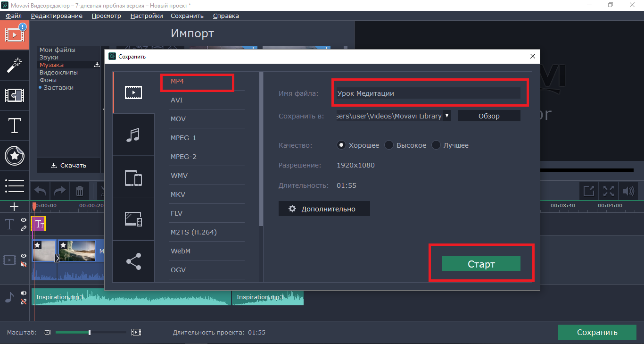Select the Filters magic wand icon
Image resolution: width=644 pixels, height=344 pixels.
(x=15, y=65)
